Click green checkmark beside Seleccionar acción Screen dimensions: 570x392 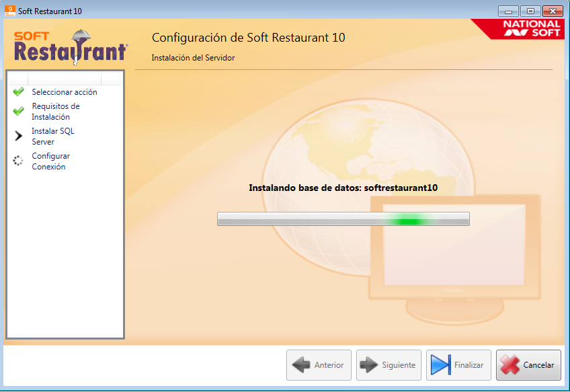(19, 91)
